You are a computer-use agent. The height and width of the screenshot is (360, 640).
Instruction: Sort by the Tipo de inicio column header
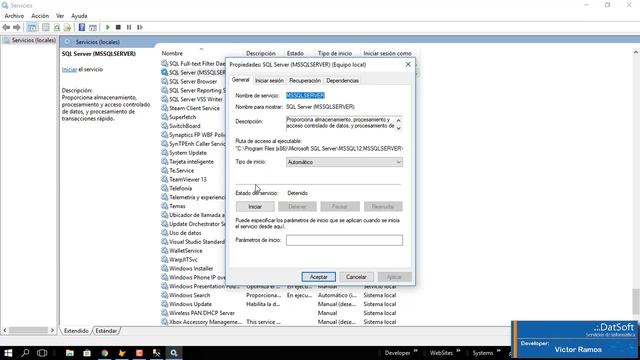[335, 53]
